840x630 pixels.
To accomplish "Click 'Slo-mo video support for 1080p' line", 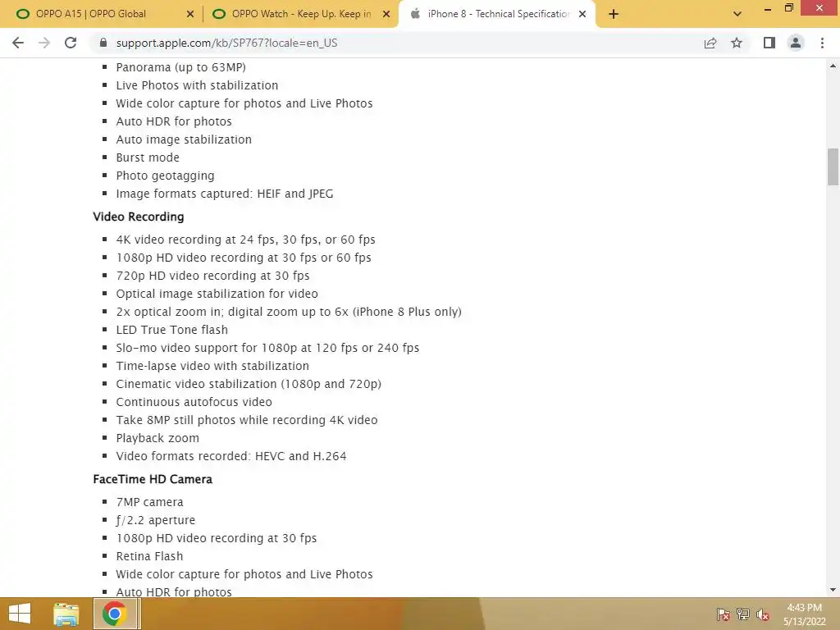I will tap(268, 348).
